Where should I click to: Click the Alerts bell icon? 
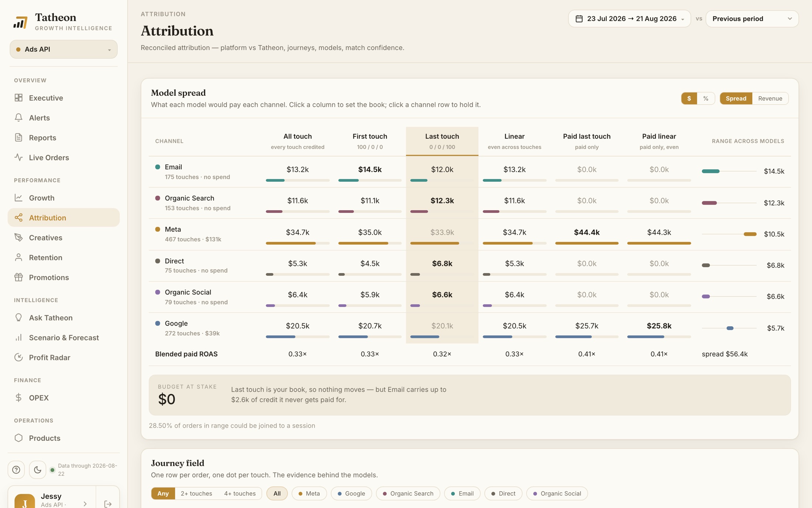(18, 117)
